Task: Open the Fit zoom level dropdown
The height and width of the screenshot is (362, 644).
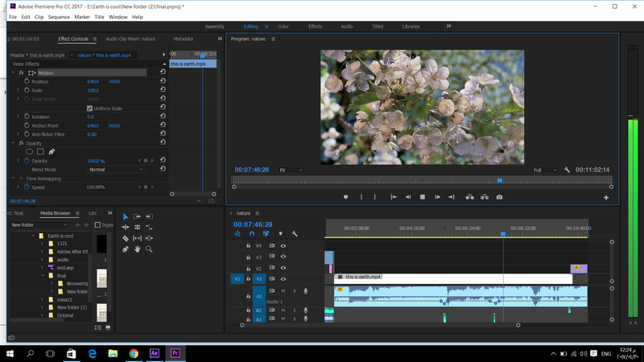Action: [x=291, y=171]
